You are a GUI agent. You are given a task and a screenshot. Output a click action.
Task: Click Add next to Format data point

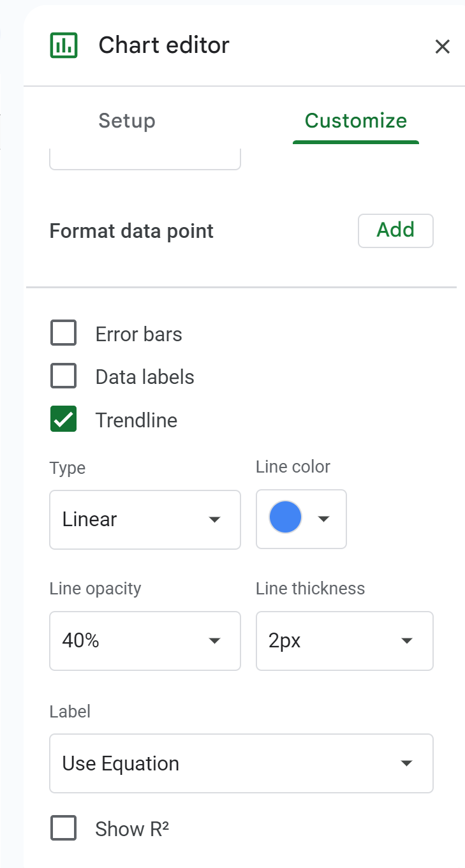(395, 231)
